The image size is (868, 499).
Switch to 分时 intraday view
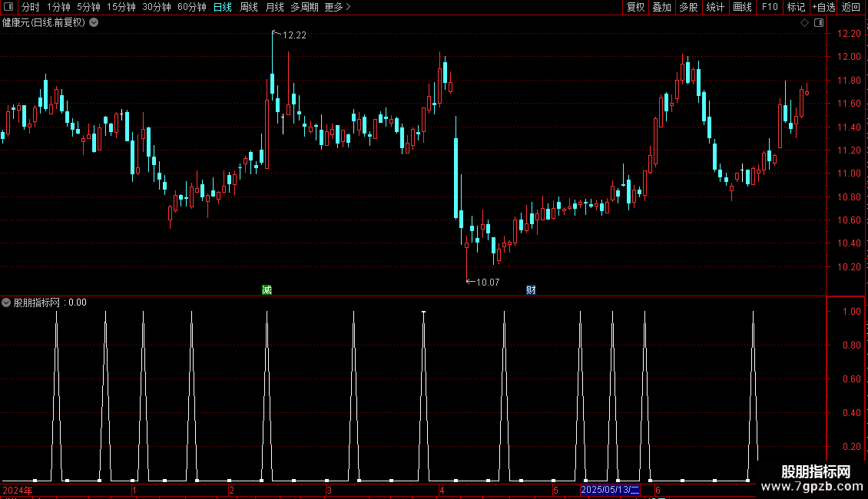[31, 7]
